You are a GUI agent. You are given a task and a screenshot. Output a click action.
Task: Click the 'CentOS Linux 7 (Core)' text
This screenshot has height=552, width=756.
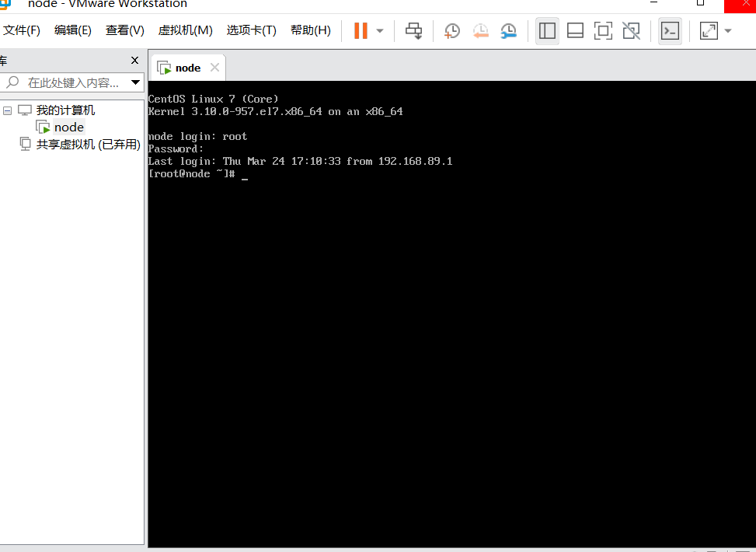click(213, 99)
